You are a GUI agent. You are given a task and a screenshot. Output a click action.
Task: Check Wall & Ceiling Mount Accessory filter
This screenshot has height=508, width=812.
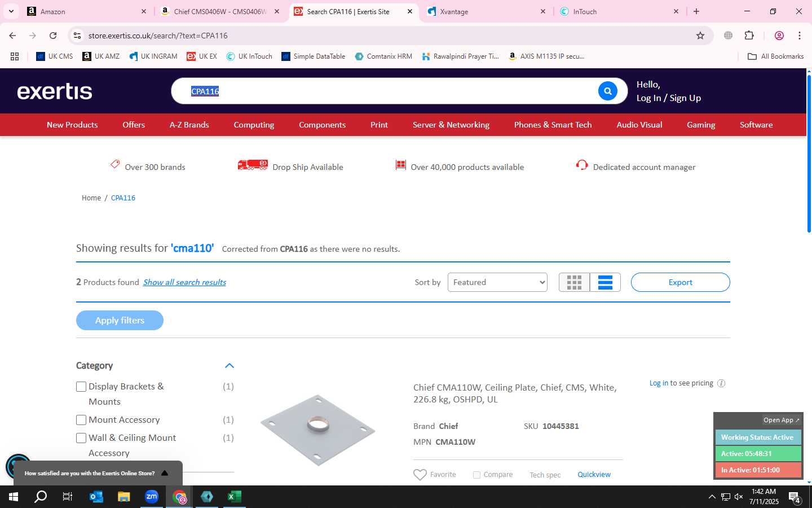[81, 438]
